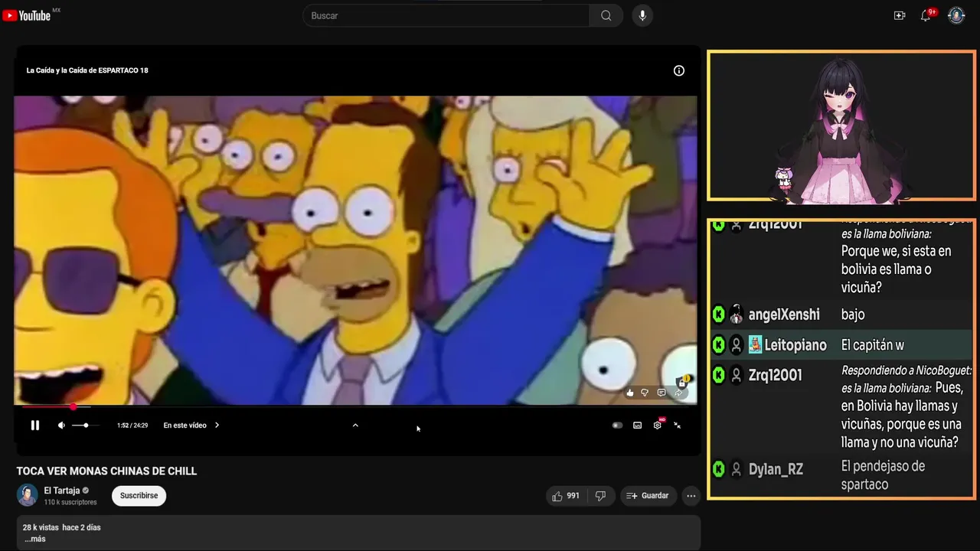Click the shield lock icon on video

pyautogui.click(x=681, y=381)
